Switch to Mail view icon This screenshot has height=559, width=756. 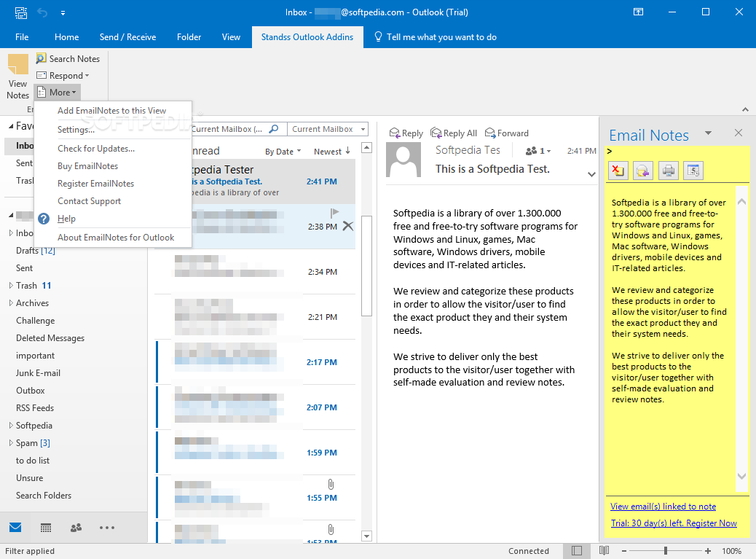tap(15, 527)
